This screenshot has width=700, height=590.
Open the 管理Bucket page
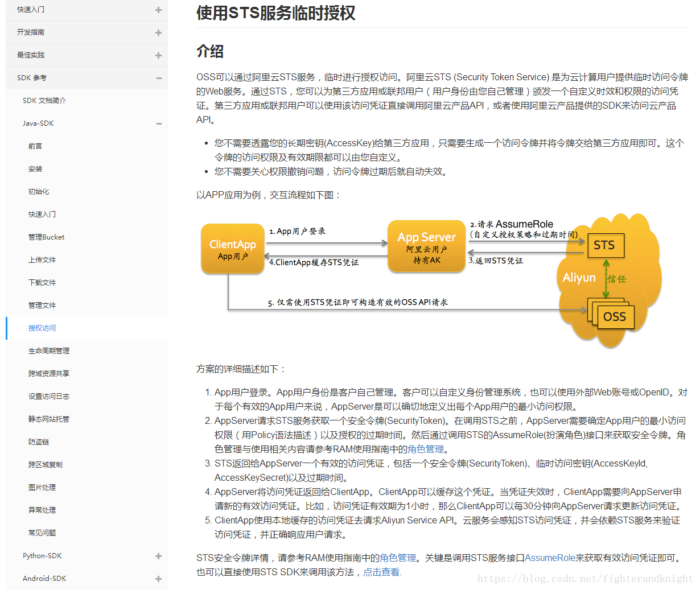[x=47, y=237]
